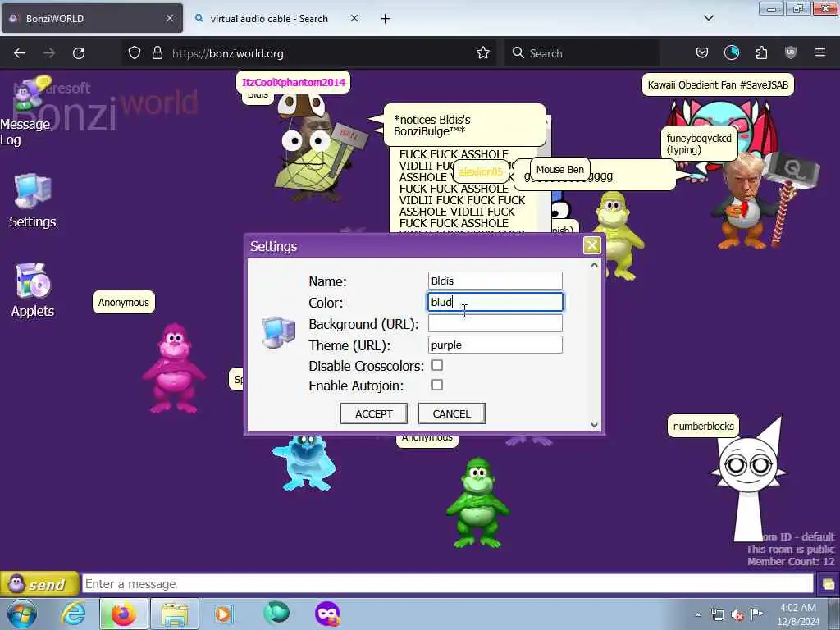
Task: Click the browser forward arrow
Action: tap(48, 53)
